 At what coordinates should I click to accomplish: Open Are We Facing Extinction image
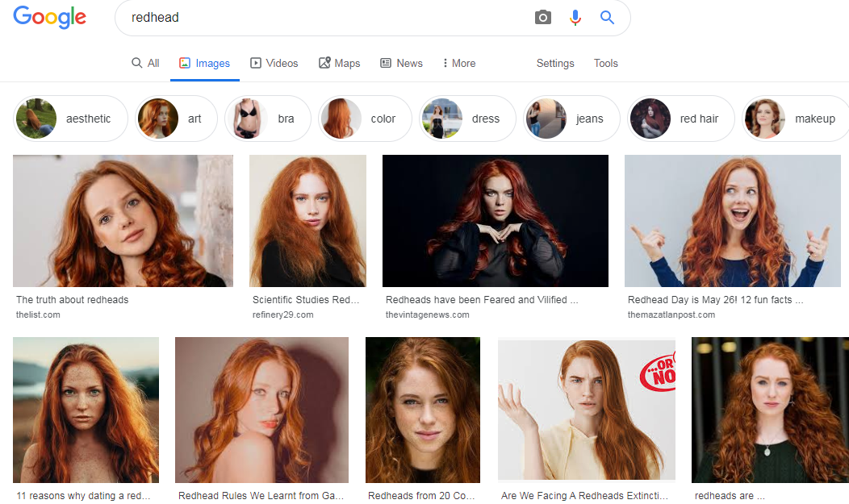point(587,409)
